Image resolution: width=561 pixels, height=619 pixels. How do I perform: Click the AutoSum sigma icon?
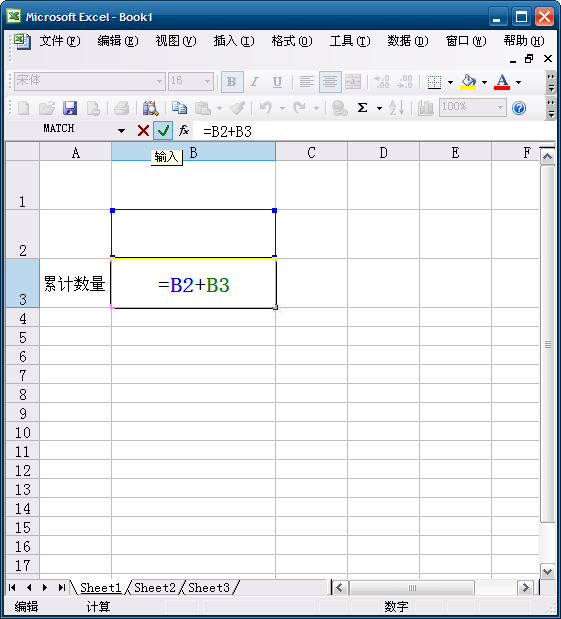362,108
